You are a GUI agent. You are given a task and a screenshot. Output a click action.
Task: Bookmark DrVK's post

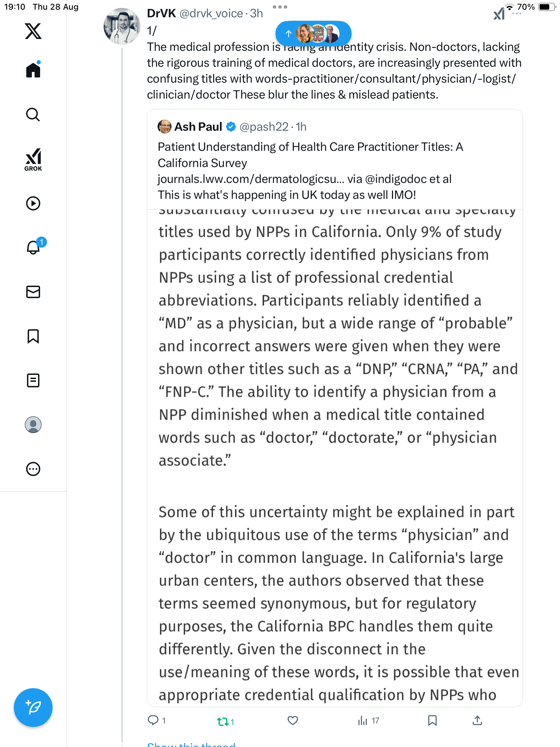432,721
